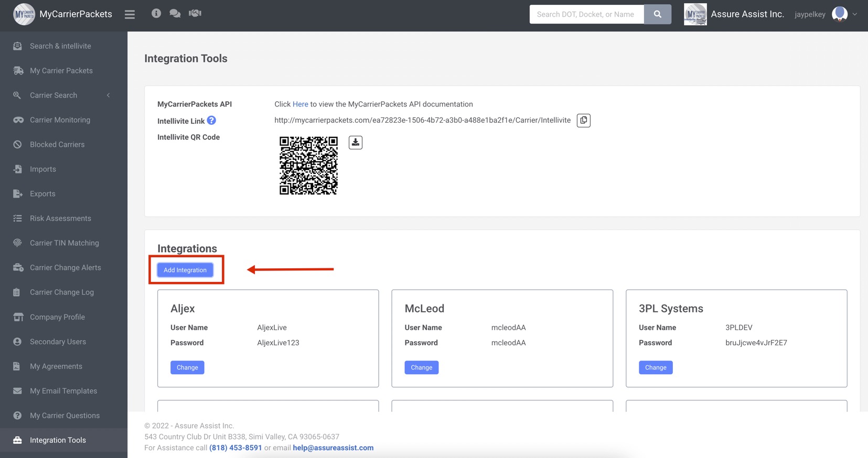Click the handshake icon in header
Viewport: 868px width, 458px height.
click(195, 13)
